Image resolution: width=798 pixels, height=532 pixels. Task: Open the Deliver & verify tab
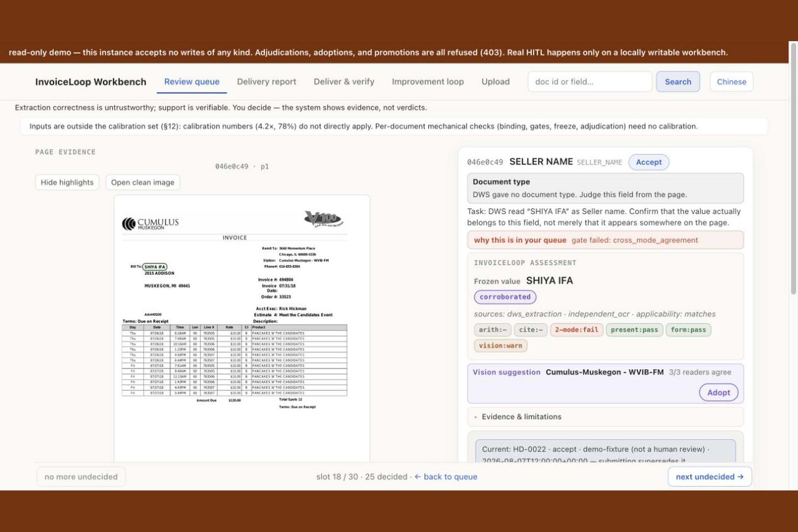tap(344, 82)
